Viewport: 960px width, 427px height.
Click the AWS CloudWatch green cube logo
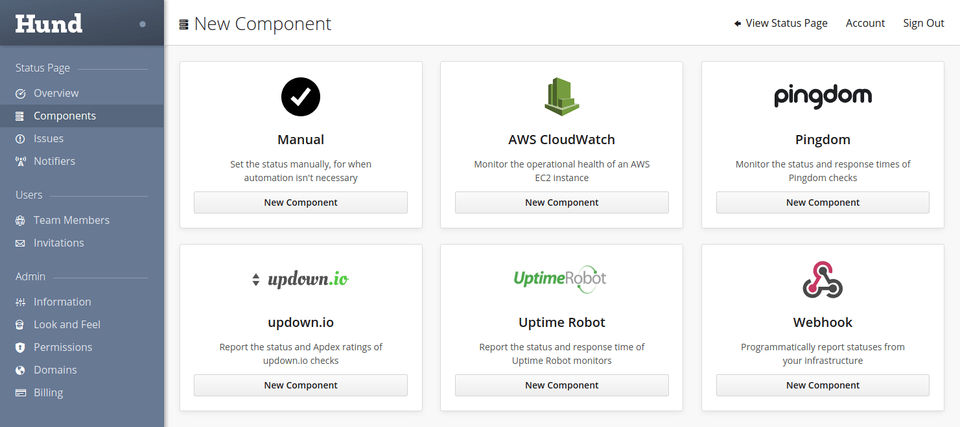tap(561, 96)
